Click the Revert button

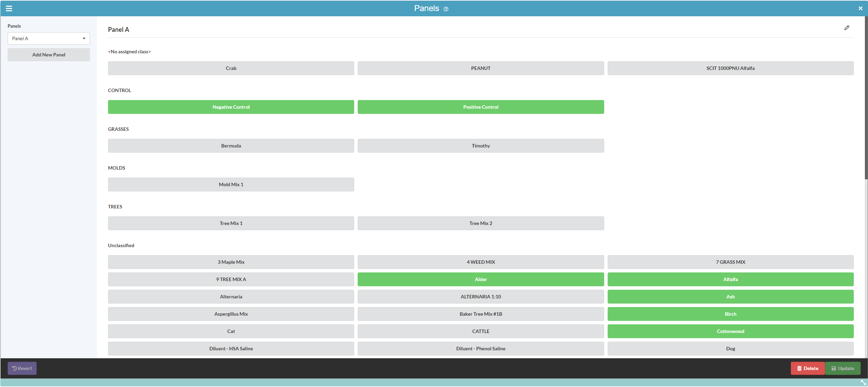pyautogui.click(x=22, y=368)
